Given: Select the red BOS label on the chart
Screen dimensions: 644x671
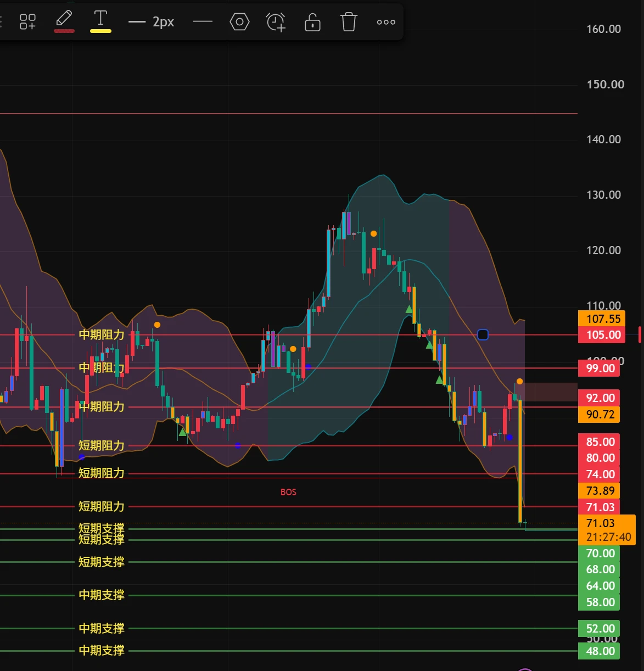Looking at the screenshot, I should point(288,492).
